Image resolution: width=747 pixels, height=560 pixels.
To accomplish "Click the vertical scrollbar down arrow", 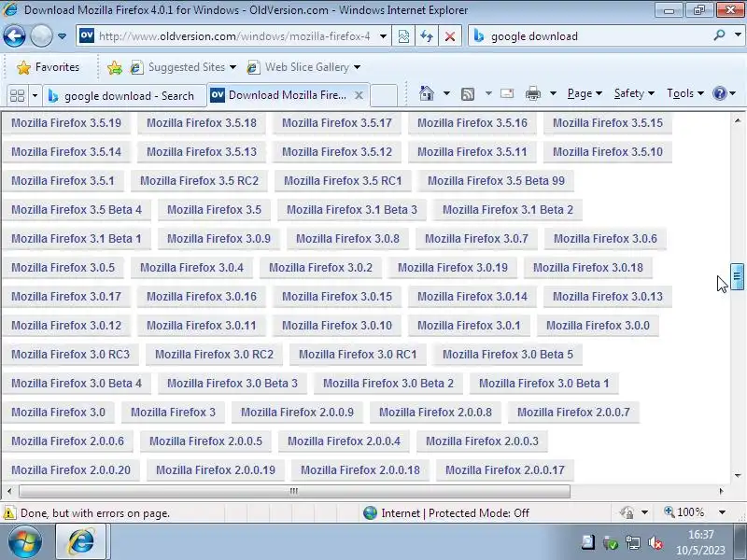I will (x=737, y=475).
